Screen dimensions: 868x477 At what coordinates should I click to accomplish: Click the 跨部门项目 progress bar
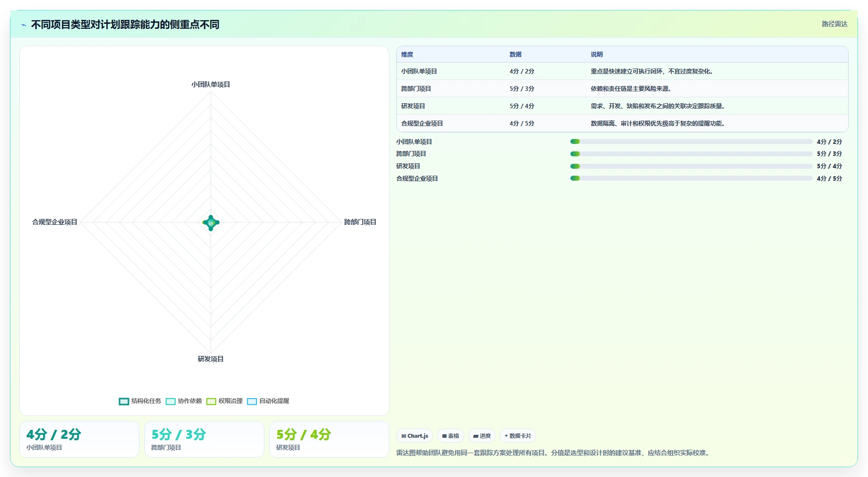coord(691,154)
